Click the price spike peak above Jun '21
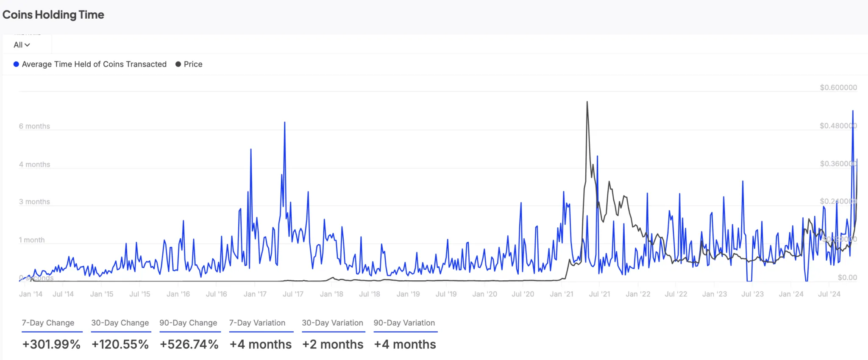 click(x=587, y=102)
